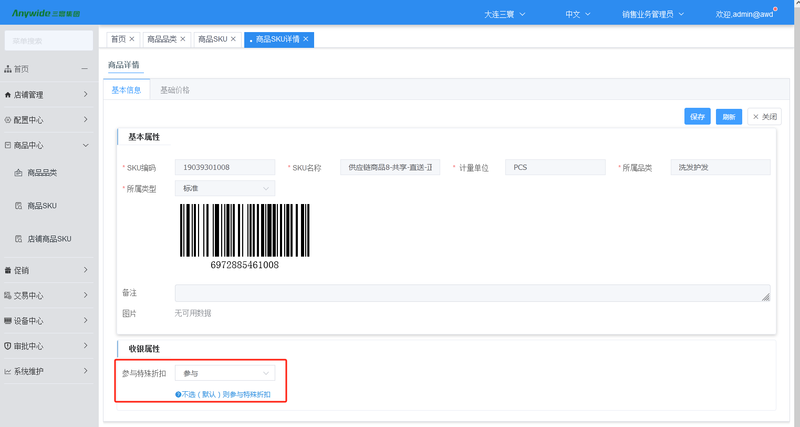Open the 中文 language dropdown
800x427 pixels.
point(578,14)
